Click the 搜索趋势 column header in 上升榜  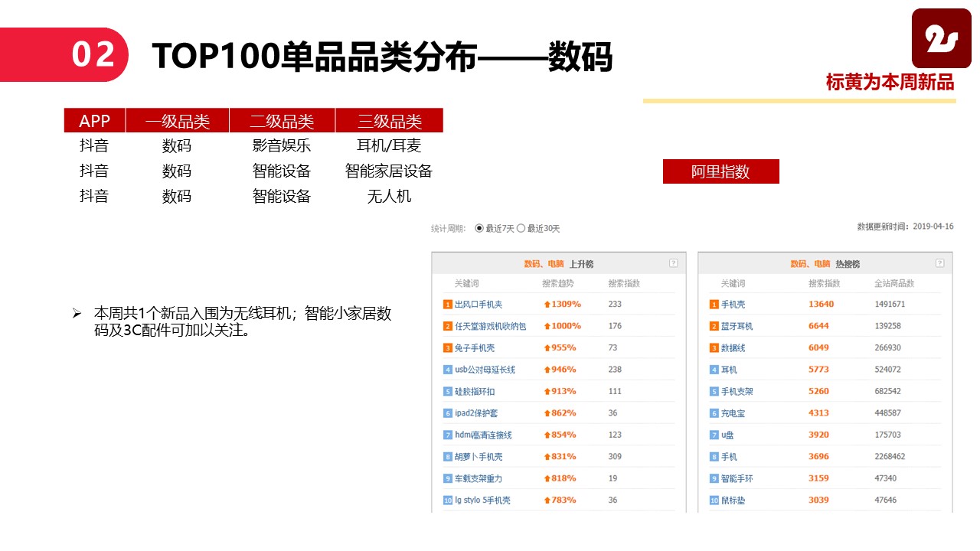(x=558, y=283)
